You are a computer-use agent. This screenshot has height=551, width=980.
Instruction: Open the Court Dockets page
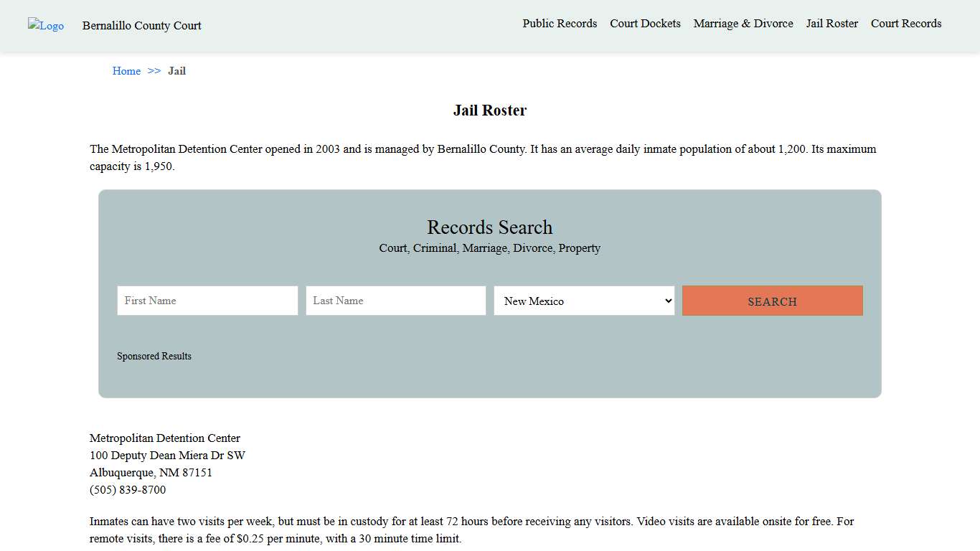pos(645,24)
